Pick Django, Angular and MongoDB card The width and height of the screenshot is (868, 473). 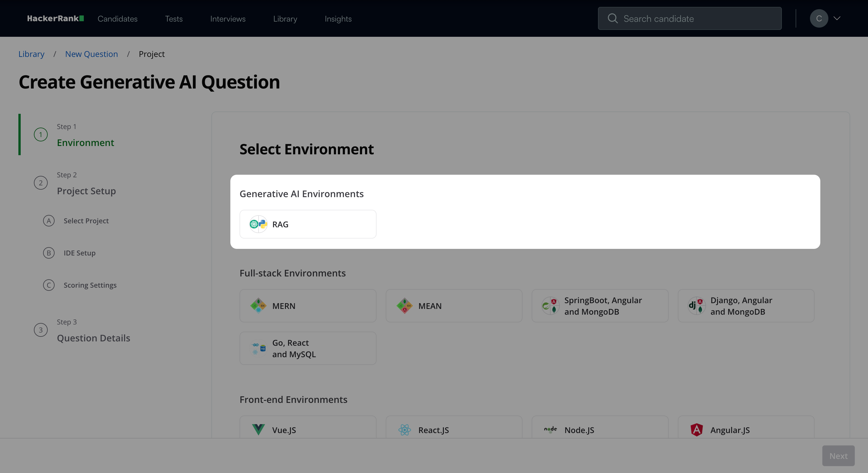746,306
